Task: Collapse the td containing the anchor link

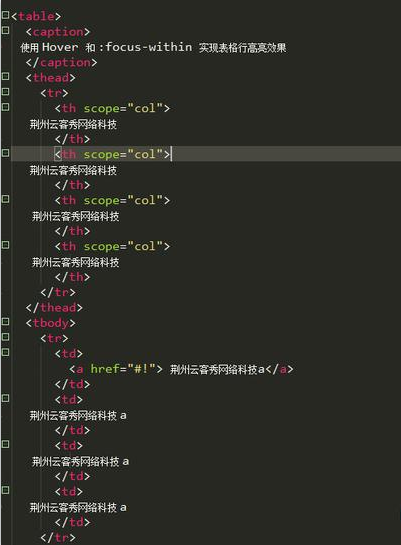Action: [5, 352]
